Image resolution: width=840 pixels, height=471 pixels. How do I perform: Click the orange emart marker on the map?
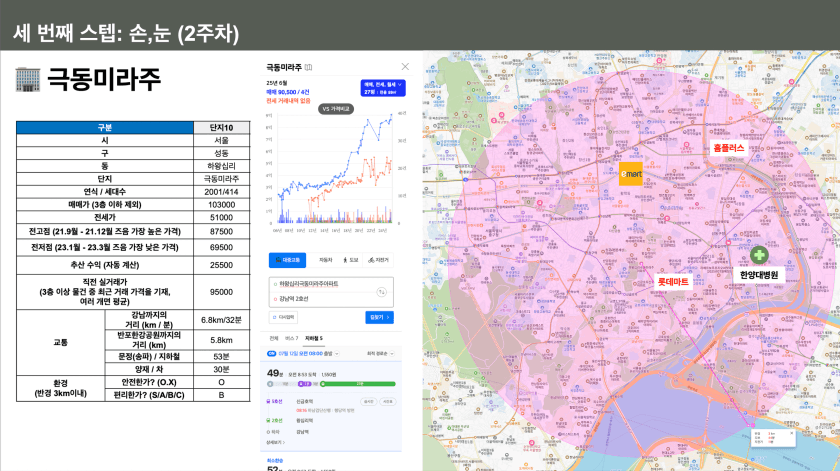tap(631, 174)
